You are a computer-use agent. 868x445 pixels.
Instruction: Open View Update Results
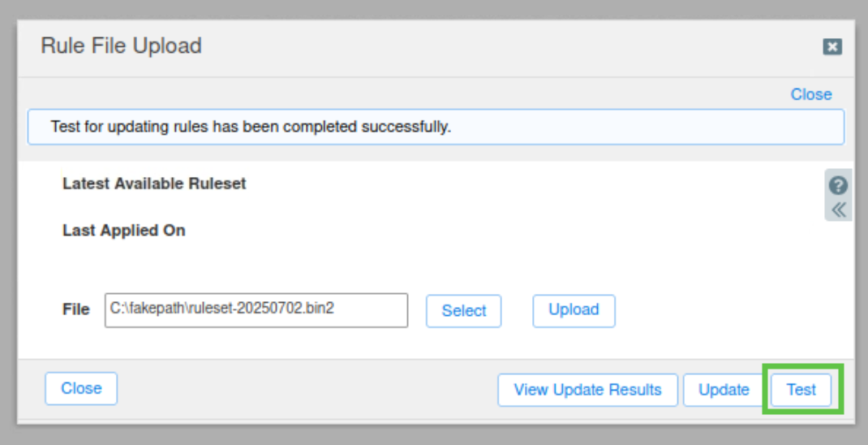coord(587,390)
